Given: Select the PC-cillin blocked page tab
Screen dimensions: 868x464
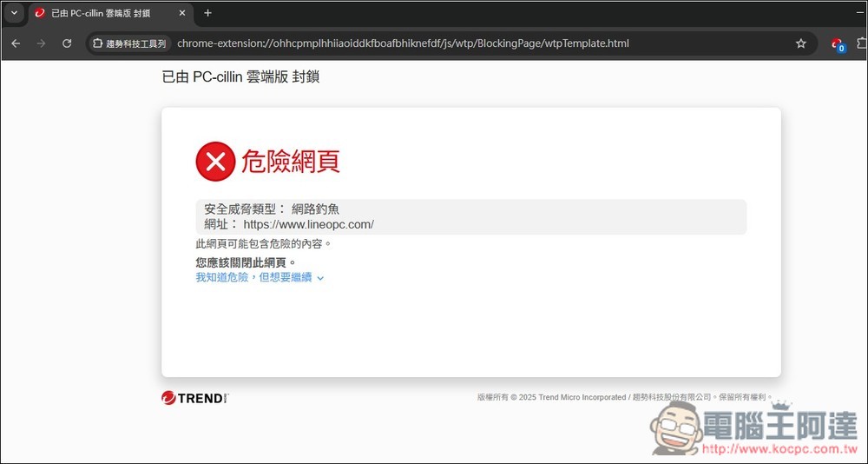Looking at the screenshot, I should click(109, 13).
